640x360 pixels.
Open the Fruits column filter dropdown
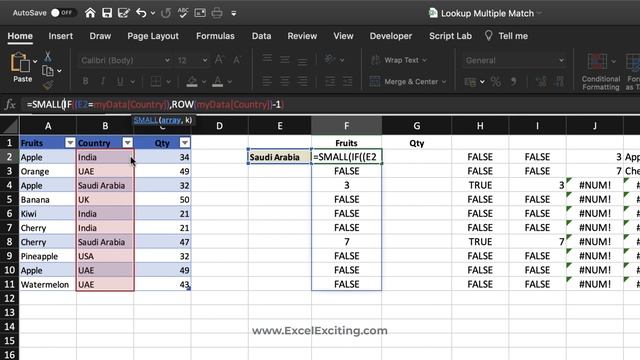pos(70,142)
